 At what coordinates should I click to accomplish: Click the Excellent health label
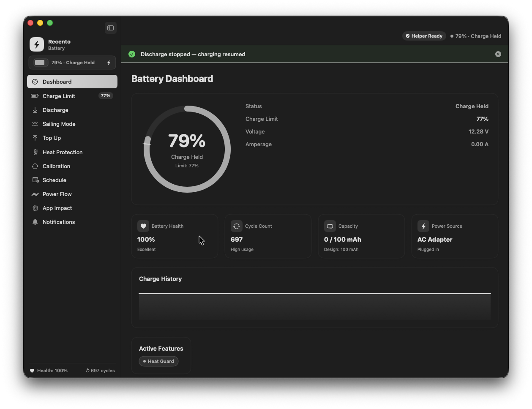pos(146,249)
